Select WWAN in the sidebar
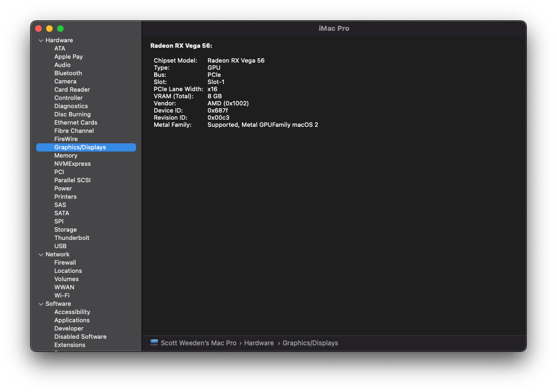This screenshot has width=557, height=392. point(64,287)
